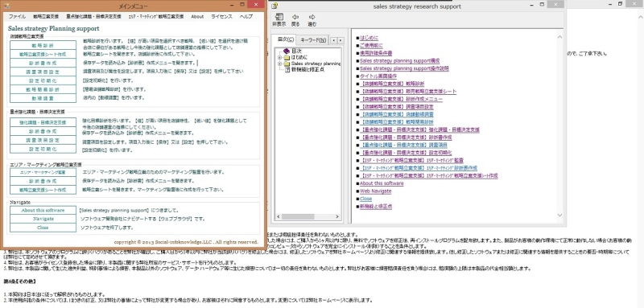This screenshot has width=644, height=308.
Task: Switch to the キーワード(N) tab
Action: coord(313,40)
